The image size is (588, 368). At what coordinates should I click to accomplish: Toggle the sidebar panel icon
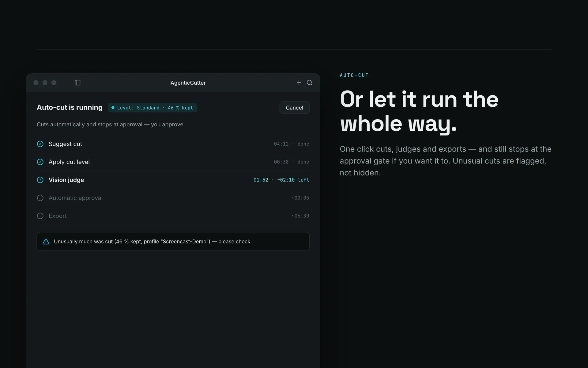[x=77, y=83]
